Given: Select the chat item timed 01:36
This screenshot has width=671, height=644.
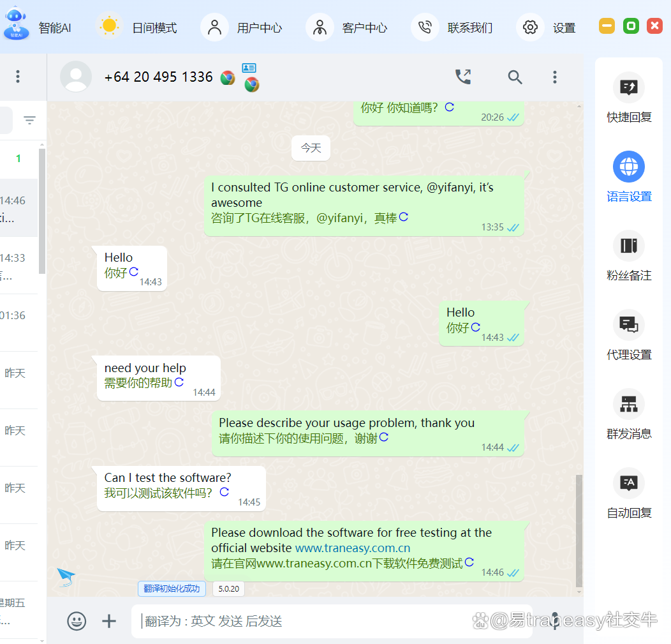Looking at the screenshot, I should (19, 322).
